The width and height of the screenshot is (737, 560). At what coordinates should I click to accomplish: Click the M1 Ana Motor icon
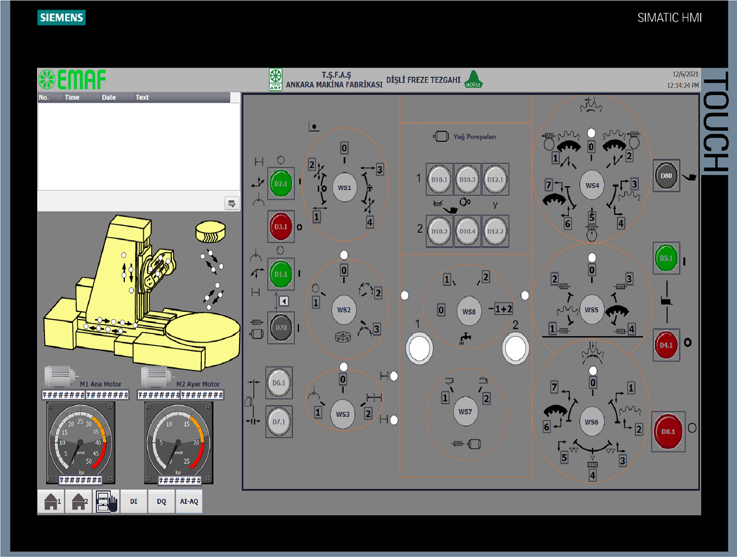coord(61,376)
